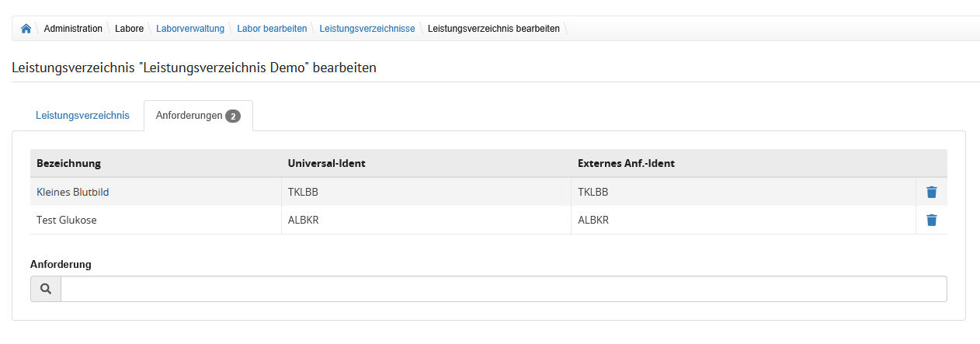The image size is (980, 344).
Task: Click the magnifier icon beside the Anforderung field
Action: tap(46, 289)
